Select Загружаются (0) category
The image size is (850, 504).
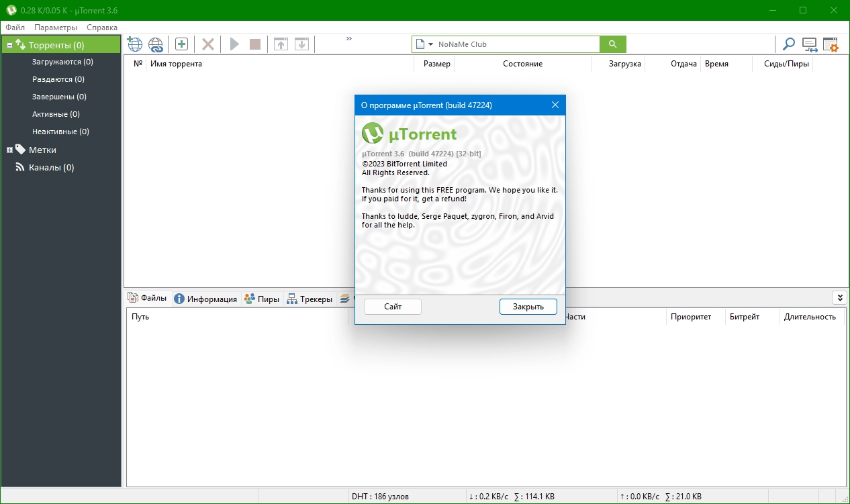click(62, 62)
